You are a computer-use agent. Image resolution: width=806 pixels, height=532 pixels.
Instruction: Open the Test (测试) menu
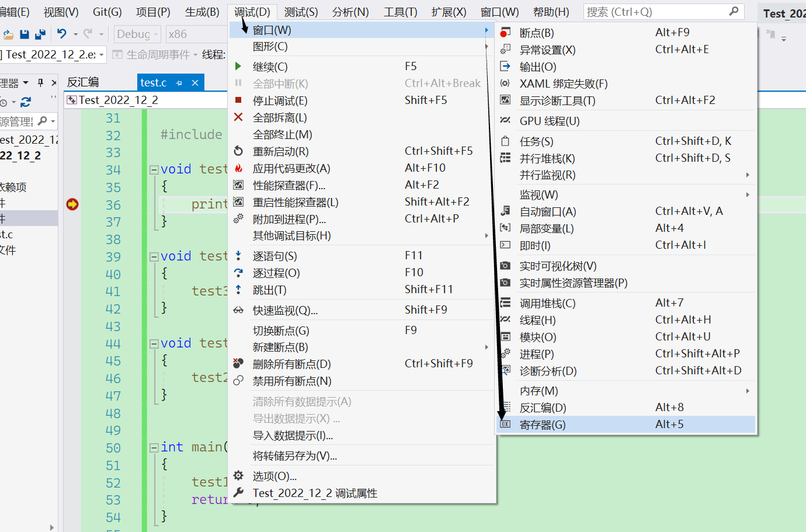pyautogui.click(x=301, y=12)
